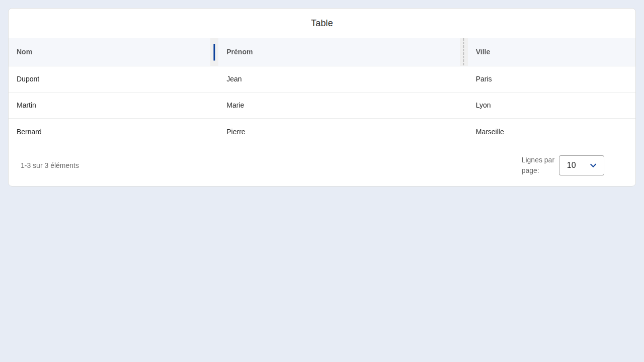Image resolution: width=644 pixels, height=362 pixels.
Task: Click the 1-3 sur 3 éléments text
Action: (50, 165)
